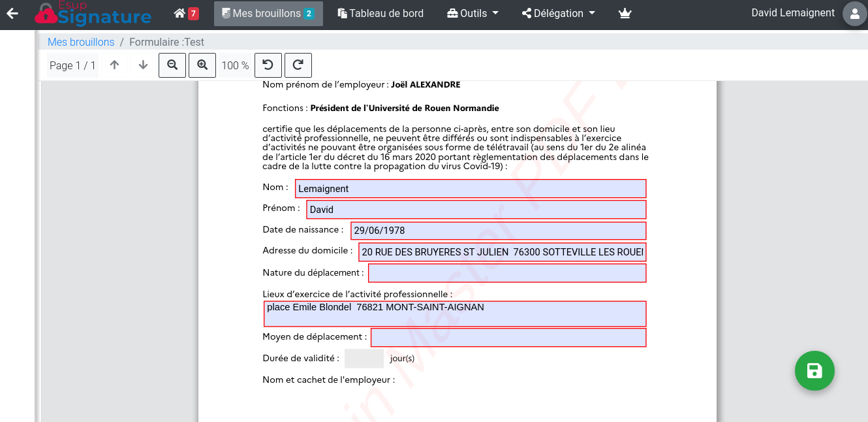The width and height of the screenshot is (868, 422).
Task: Rotate document counter-clockwise
Action: click(268, 65)
